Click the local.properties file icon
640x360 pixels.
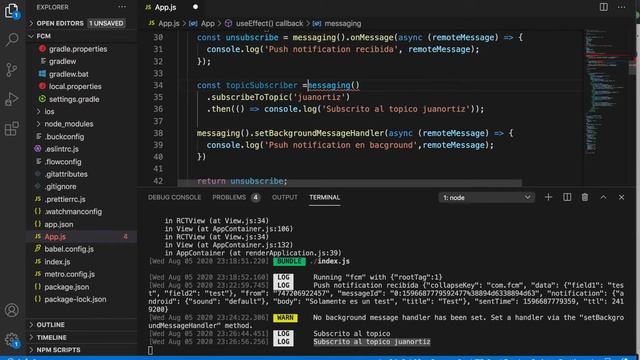[x=42, y=86]
